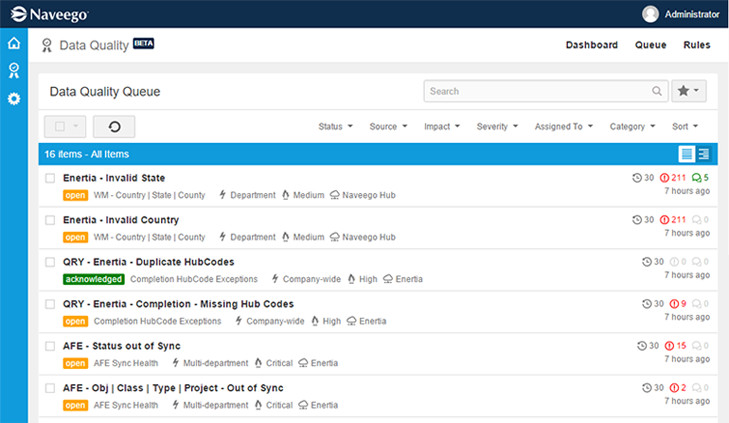Go to the Rules tab
The height and width of the screenshot is (423, 729).
(696, 45)
